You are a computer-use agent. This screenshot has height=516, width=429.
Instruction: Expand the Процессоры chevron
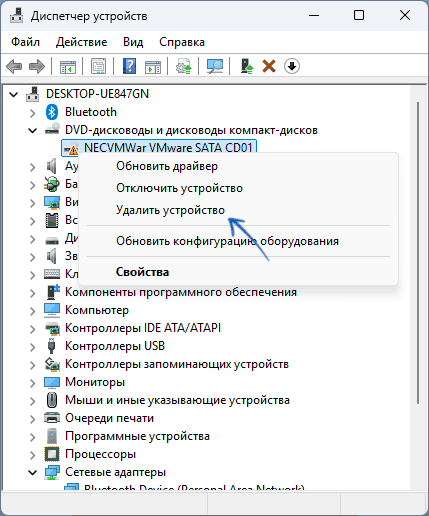click(x=32, y=455)
